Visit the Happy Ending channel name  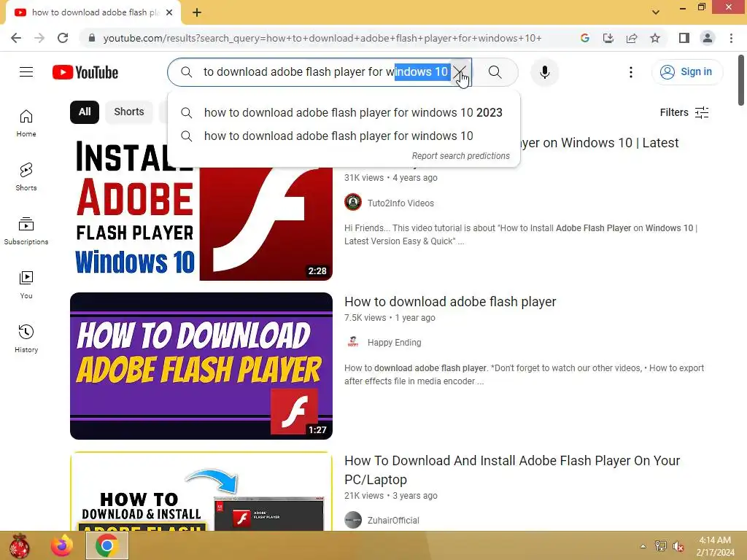(x=394, y=343)
